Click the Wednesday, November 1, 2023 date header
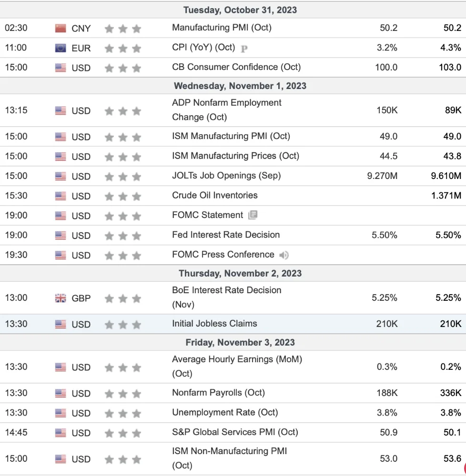Image resolution: width=466 pixels, height=476 pixels. click(x=240, y=86)
